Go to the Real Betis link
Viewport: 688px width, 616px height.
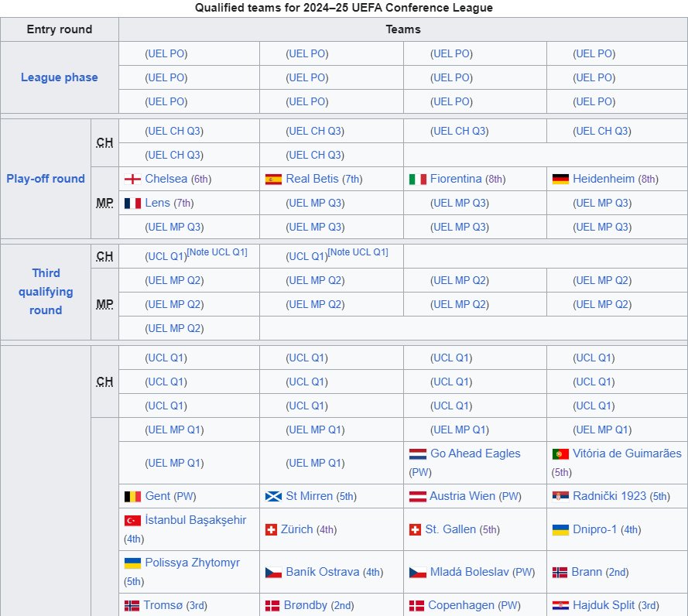click(x=312, y=179)
